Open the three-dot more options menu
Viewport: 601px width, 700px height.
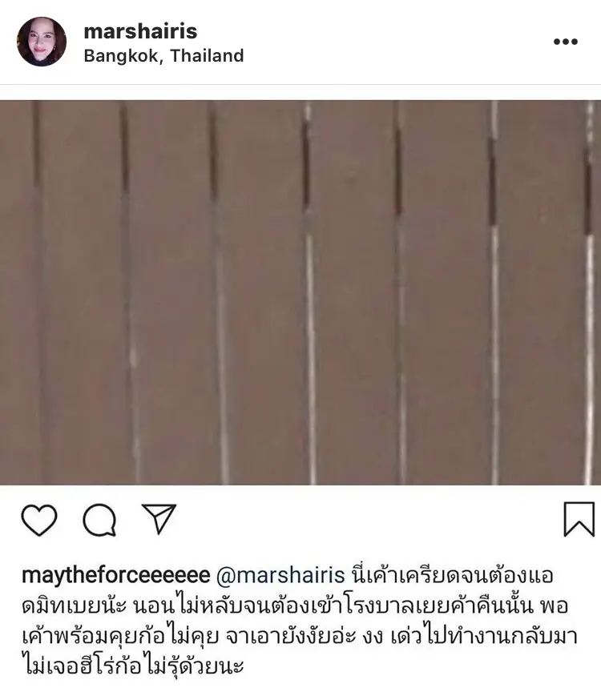tap(565, 42)
